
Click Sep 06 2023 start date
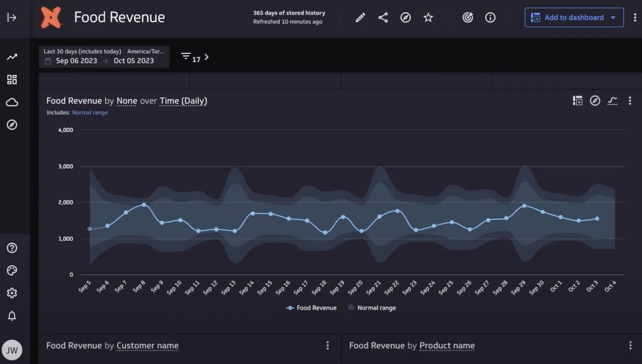pyautogui.click(x=76, y=61)
